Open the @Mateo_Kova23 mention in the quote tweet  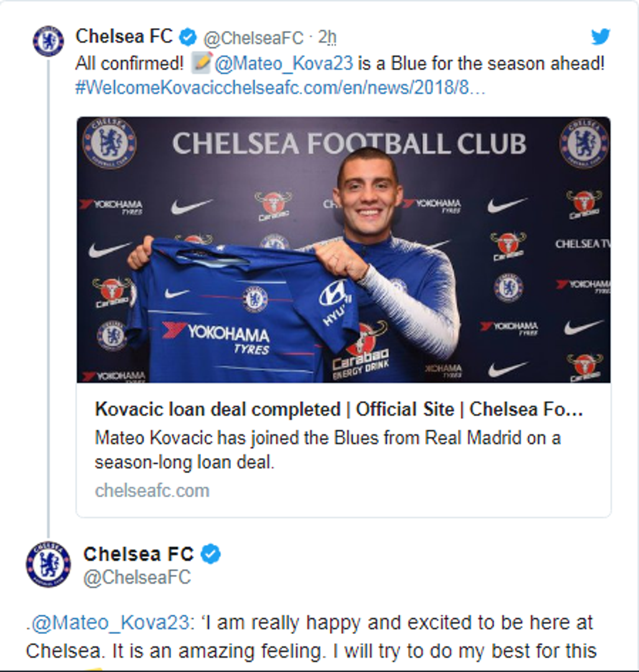tap(109, 622)
